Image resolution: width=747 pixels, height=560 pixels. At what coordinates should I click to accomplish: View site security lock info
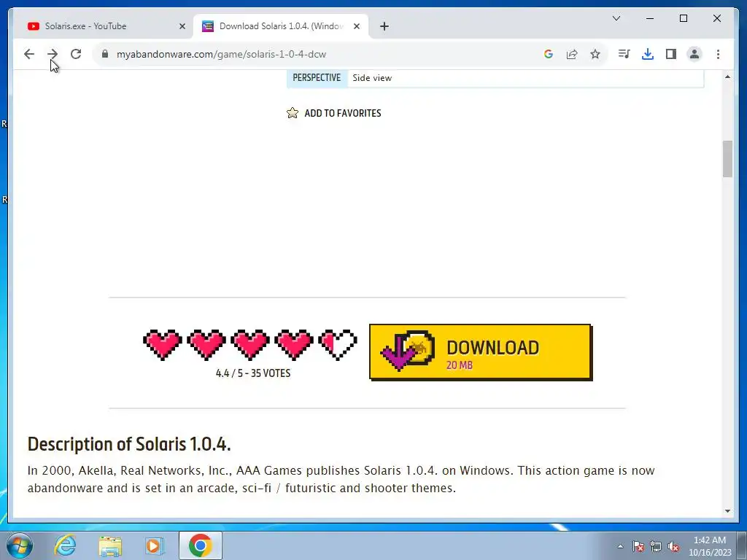[105, 54]
